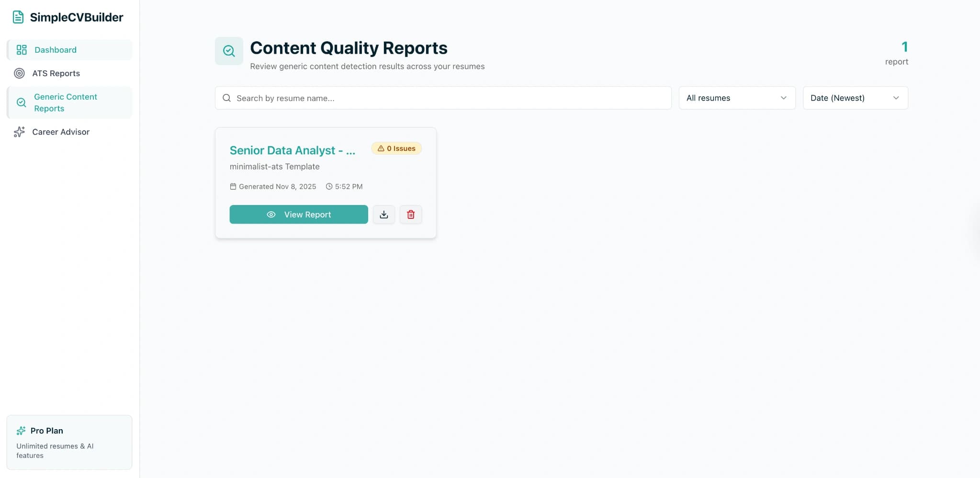Open the Date (Newest) sort dropdown
Screen dimensions: 980x478
click(855, 98)
